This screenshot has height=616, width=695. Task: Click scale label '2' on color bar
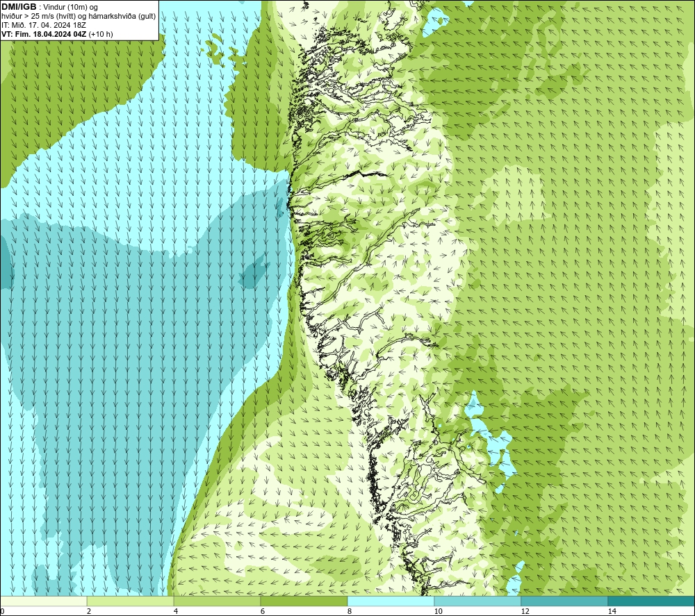point(89,611)
